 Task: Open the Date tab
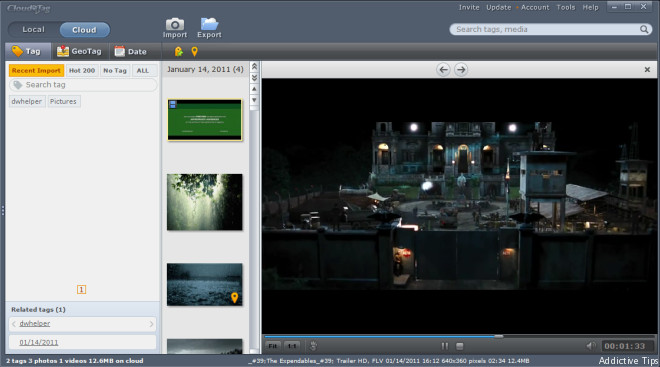[x=131, y=51]
